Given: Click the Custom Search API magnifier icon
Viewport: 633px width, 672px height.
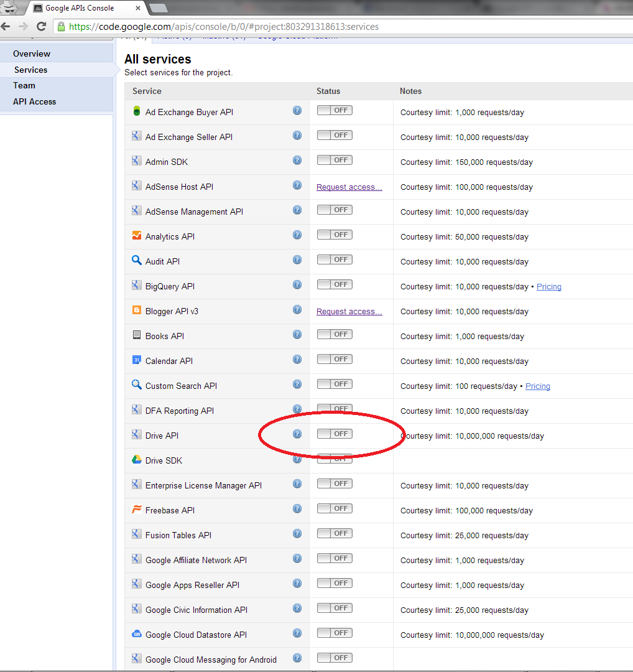Looking at the screenshot, I should 136,384.
